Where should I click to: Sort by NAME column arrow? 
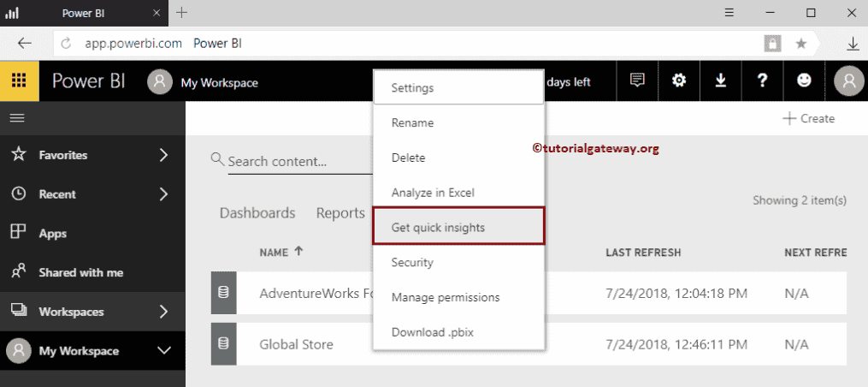point(299,251)
